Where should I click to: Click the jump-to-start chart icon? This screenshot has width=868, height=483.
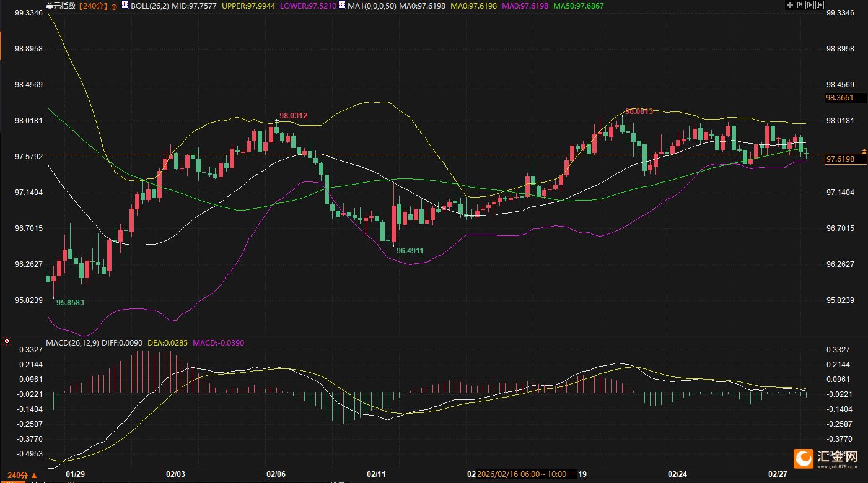[800, 6]
